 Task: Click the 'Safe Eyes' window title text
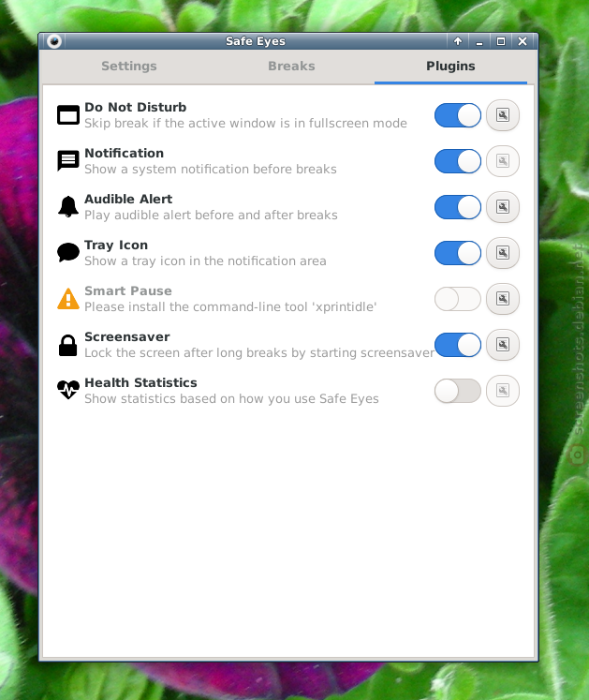click(x=256, y=41)
